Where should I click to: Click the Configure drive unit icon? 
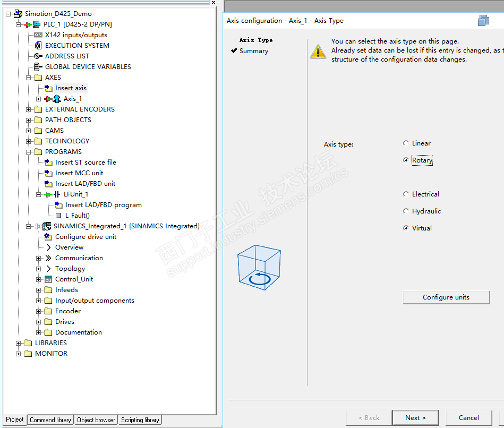[x=48, y=237]
